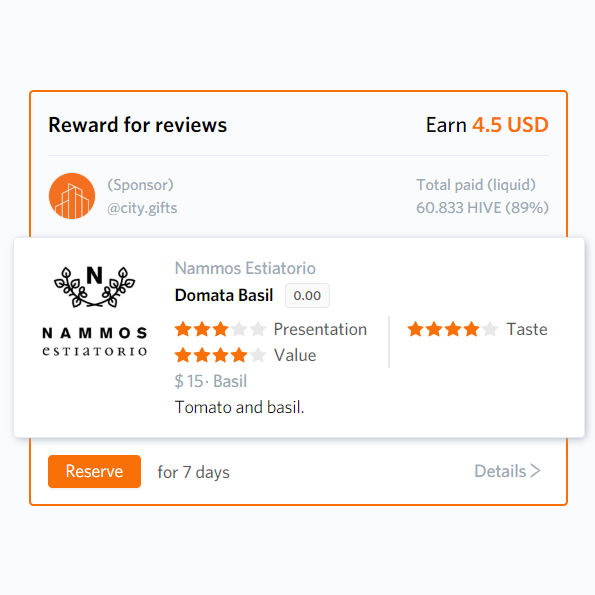
Task: Set Value rating to five stars
Action: point(258,355)
